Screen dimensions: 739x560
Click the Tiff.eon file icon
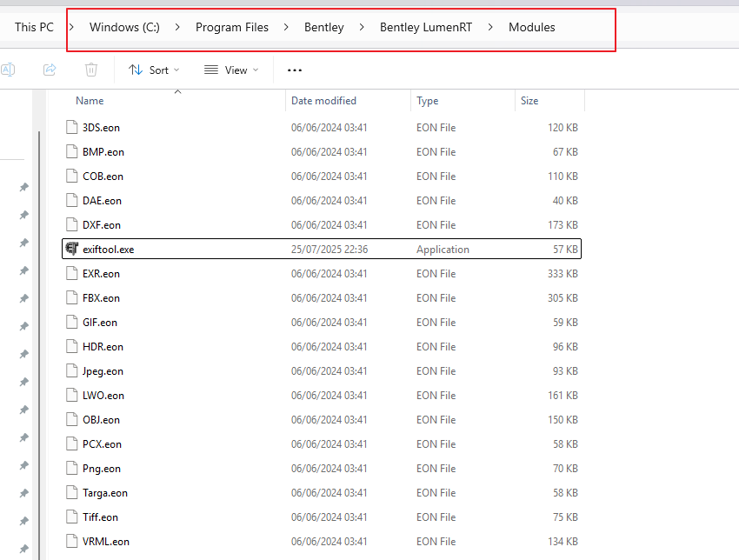[71, 517]
